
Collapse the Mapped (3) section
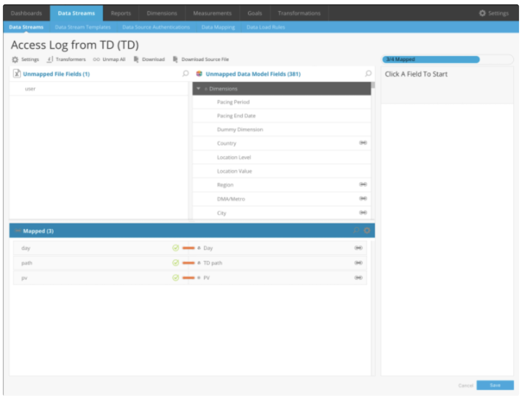(x=17, y=231)
